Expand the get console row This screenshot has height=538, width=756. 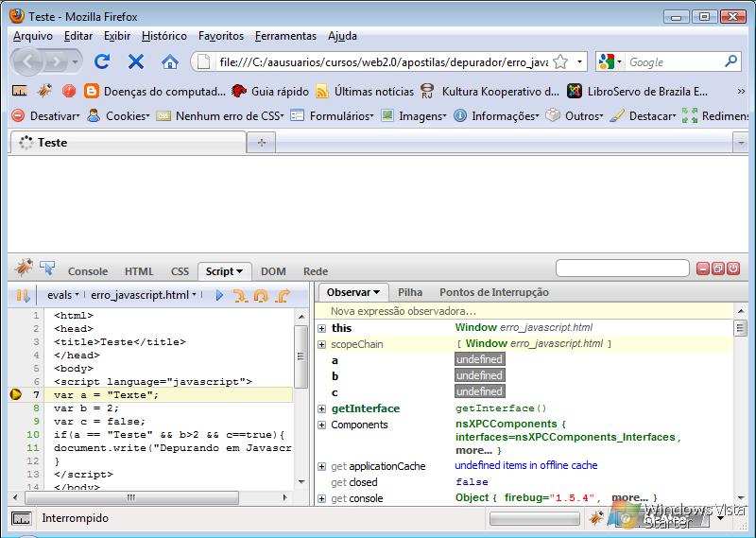[321, 498]
